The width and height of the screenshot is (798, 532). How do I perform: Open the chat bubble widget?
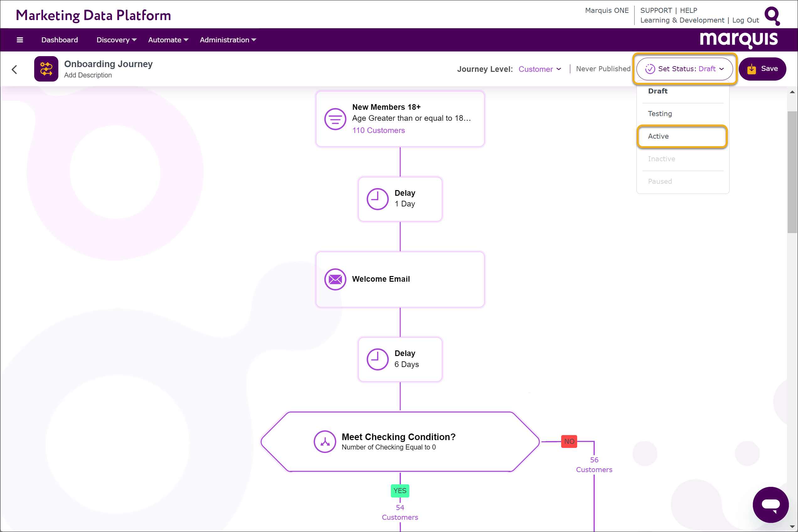point(770,504)
